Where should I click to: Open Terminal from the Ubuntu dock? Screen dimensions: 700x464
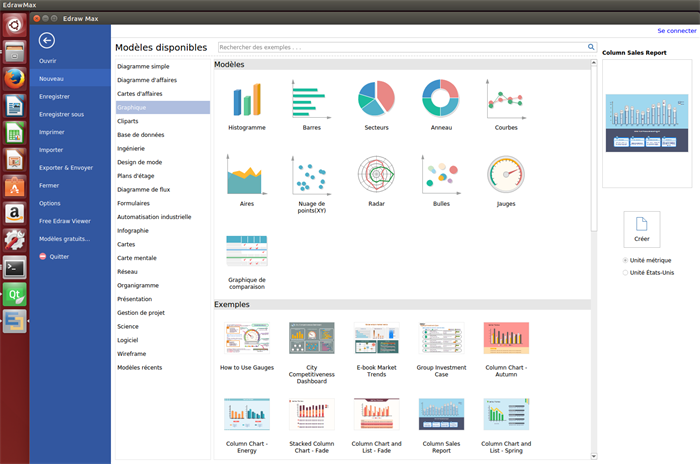[14, 268]
